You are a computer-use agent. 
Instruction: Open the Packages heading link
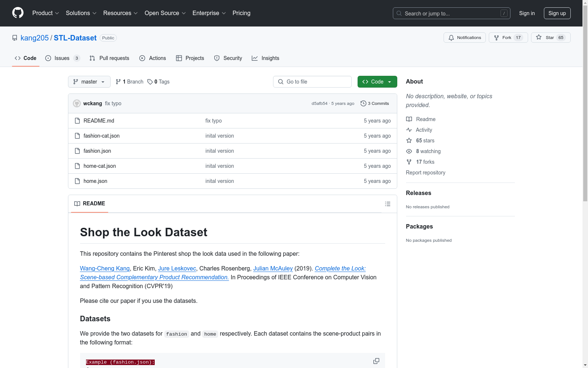click(x=419, y=226)
